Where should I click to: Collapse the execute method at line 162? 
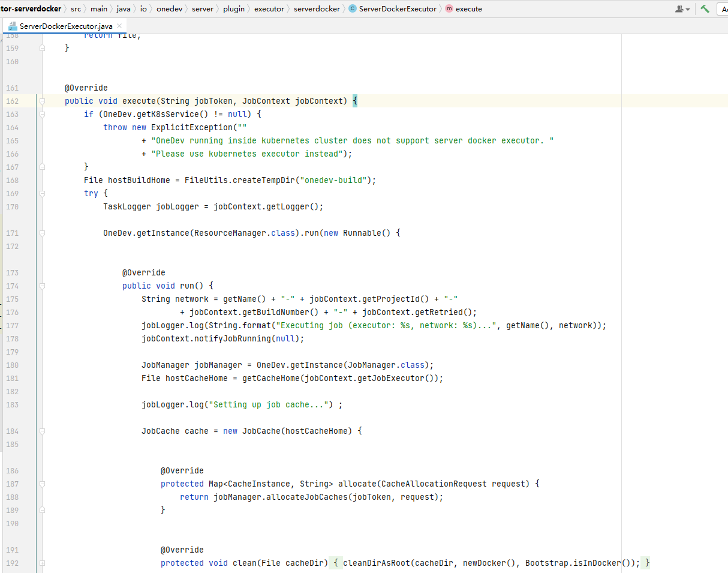(43, 101)
